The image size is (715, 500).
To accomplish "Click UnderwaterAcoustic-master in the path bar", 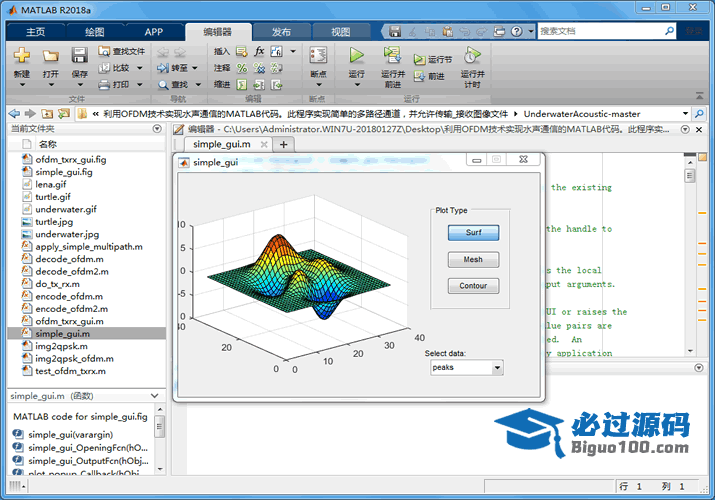I will [582, 113].
